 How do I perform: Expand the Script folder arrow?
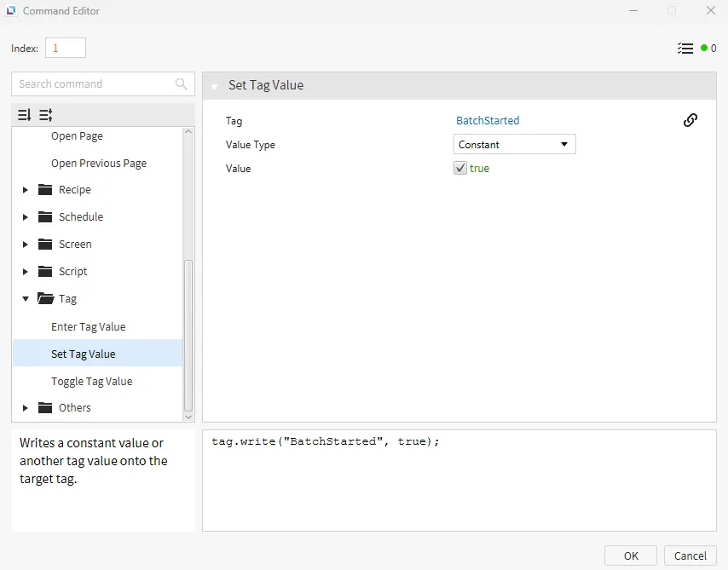point(26,272)
